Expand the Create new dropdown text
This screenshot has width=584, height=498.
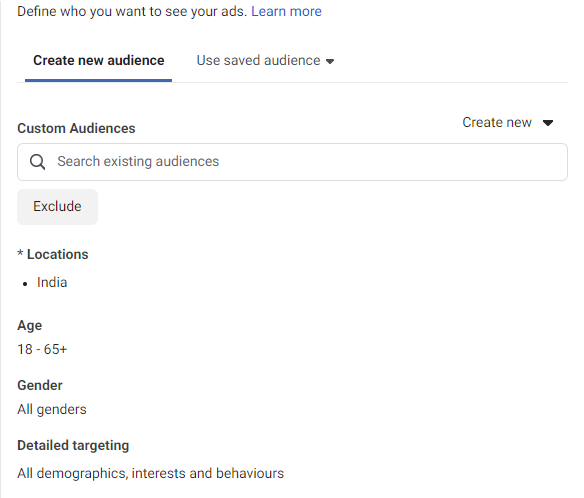point(497,122)
